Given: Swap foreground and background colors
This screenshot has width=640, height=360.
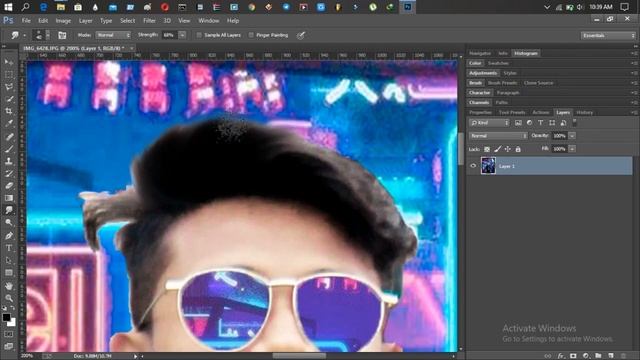Looking at the screenshot, I should pyautogui.click(x=13, y=309).
